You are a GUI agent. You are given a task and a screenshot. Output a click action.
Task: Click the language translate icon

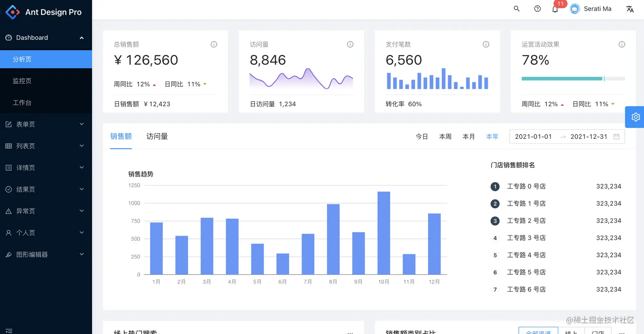[630, 9]
